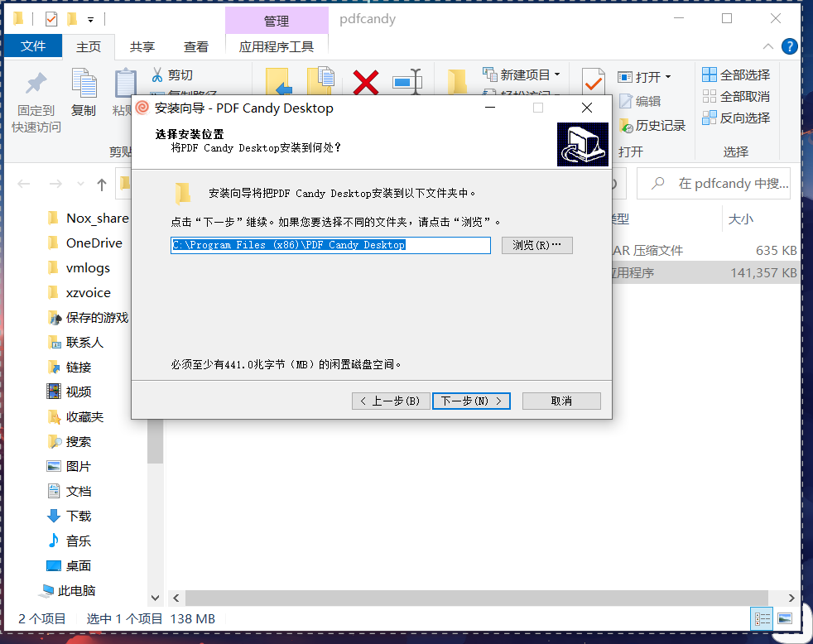813x644 pixels.
Task: Open 搜索 in the navigation pane
Action: click(x=70, y=442)
